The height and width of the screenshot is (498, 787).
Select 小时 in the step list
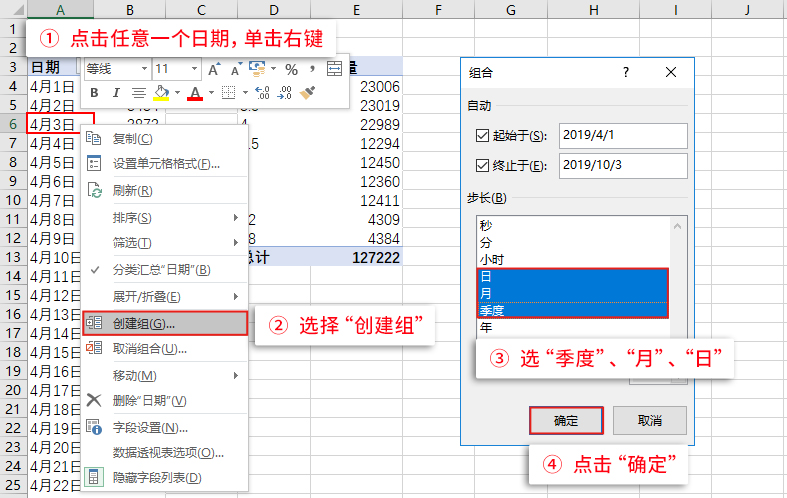(x=573, y=260)
